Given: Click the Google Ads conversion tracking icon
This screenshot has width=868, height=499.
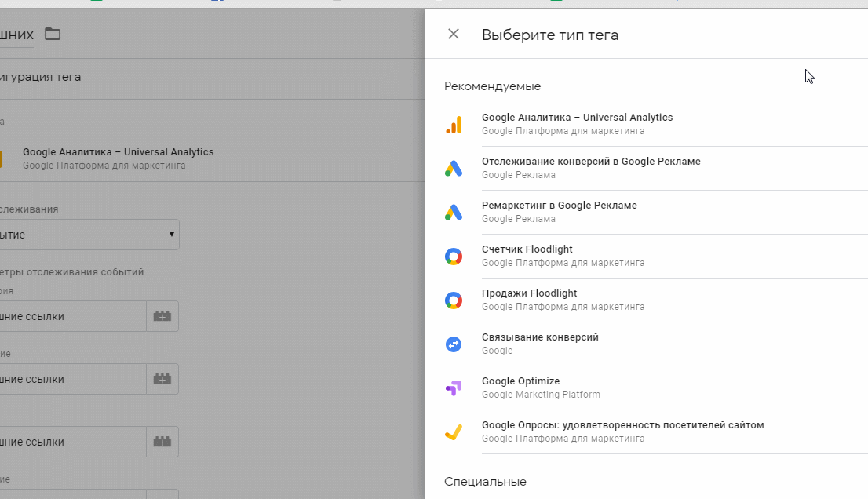Looking at the screenshot, I should click(x=454, y=168).
